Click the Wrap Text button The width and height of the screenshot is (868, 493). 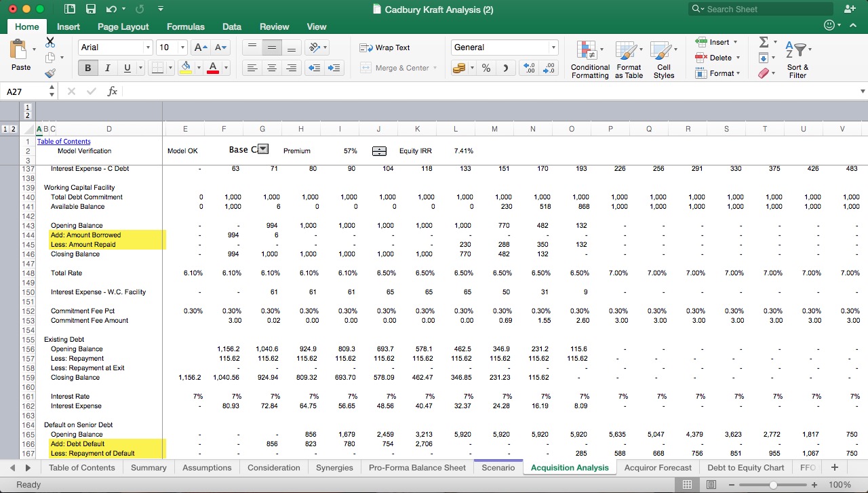pyautogui.click(x=385, y=47)
